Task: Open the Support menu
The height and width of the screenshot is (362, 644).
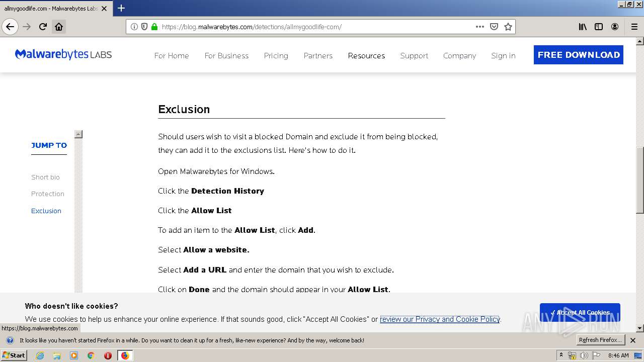Action: (414, 56)
